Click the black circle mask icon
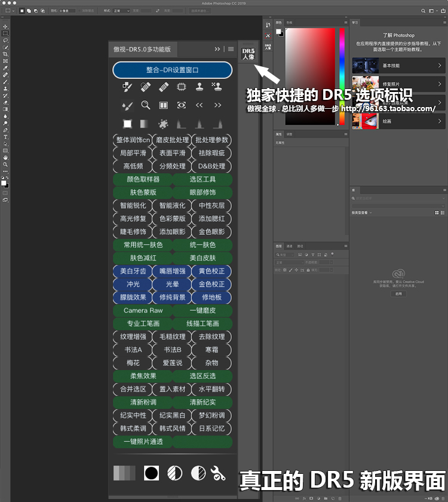448x502 pixels. [151, 473]
